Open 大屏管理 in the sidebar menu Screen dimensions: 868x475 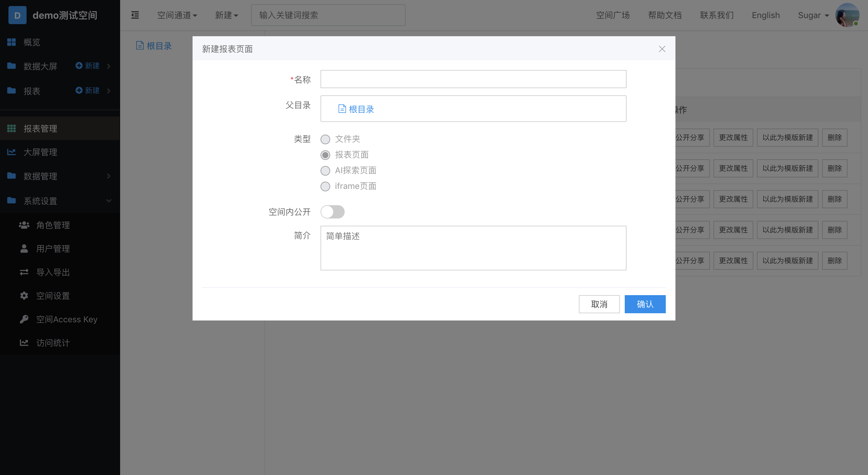pos(40,152)
